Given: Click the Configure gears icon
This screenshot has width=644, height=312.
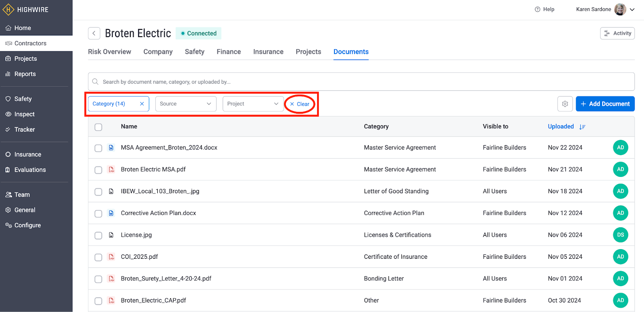Looking at the screenshot, I should 8,225.
